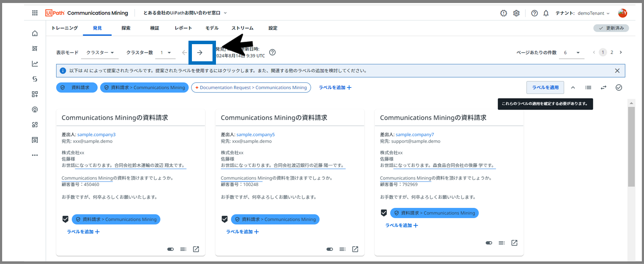
Task: Switch to the トレーニング tab
Action: point(65,28)
